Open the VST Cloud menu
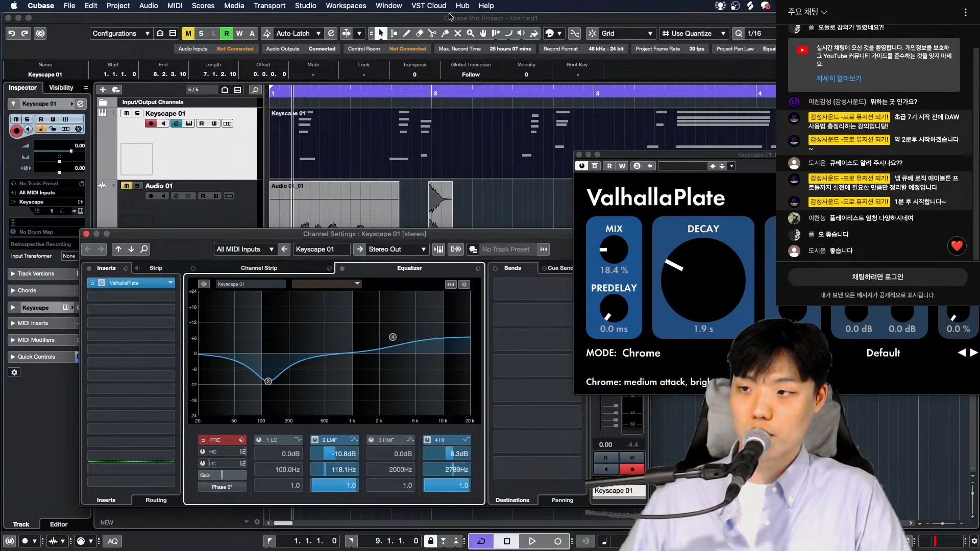 pos(429,6)
